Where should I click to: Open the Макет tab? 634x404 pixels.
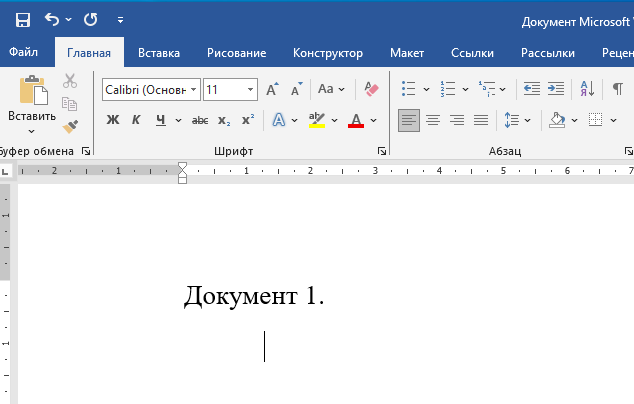tap(407, 53)
